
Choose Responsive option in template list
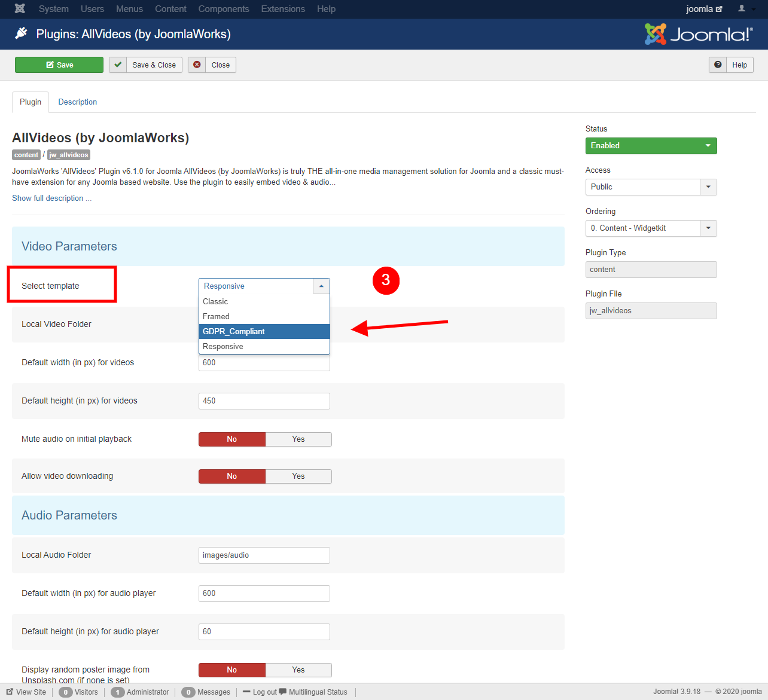[x=264, y=347]
